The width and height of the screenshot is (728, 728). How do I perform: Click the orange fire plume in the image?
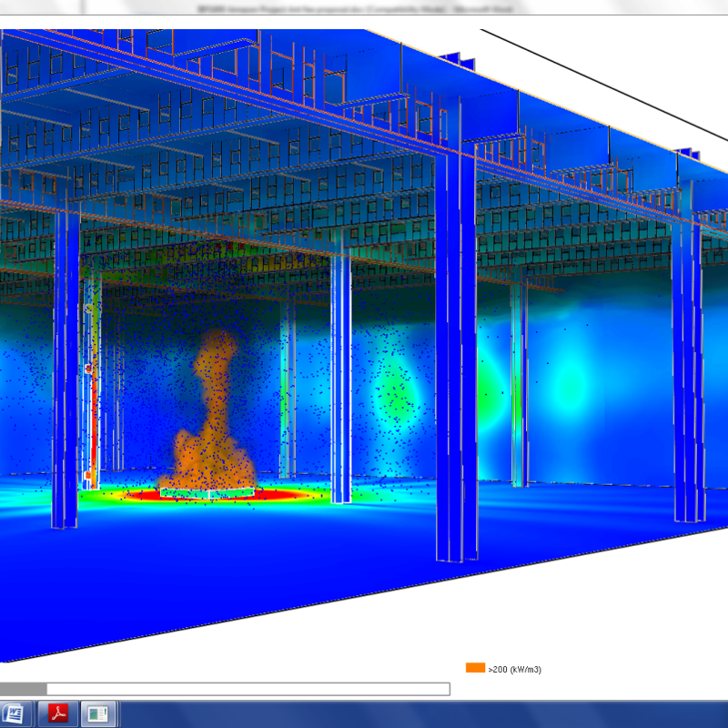point(214,428)
